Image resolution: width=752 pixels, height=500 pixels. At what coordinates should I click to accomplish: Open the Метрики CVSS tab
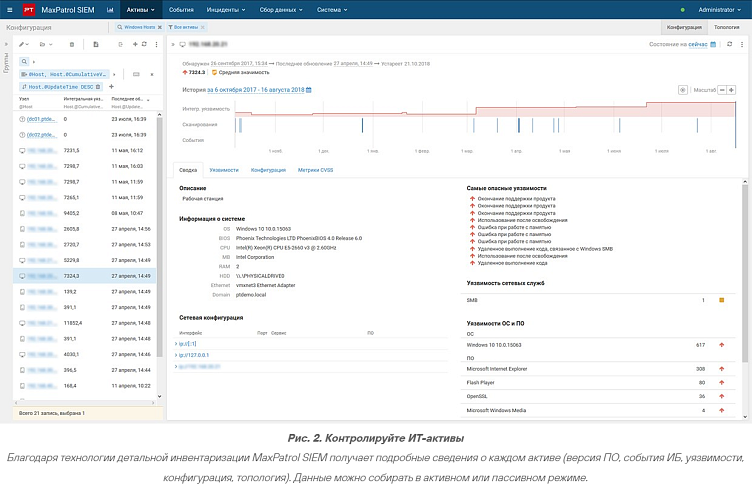[316, 170]
